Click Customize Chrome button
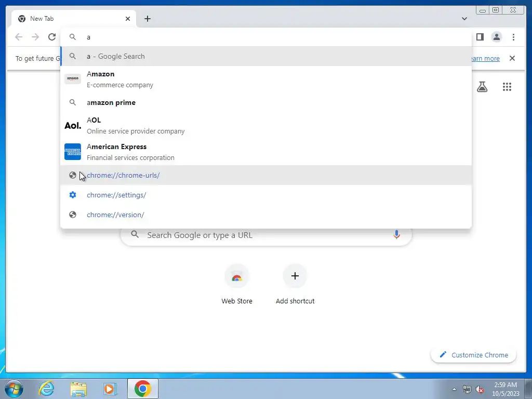 click(474, 355)
